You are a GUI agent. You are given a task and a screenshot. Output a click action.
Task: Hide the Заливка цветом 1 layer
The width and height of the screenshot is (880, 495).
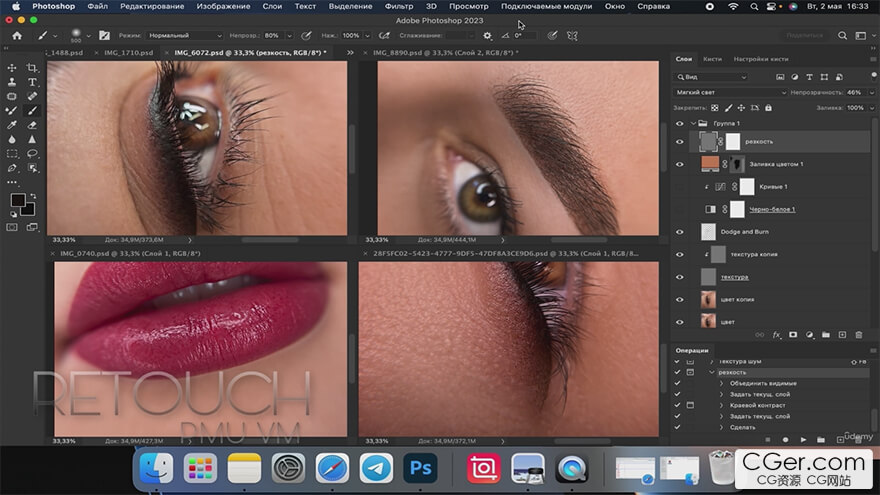[x=680, y=164]
